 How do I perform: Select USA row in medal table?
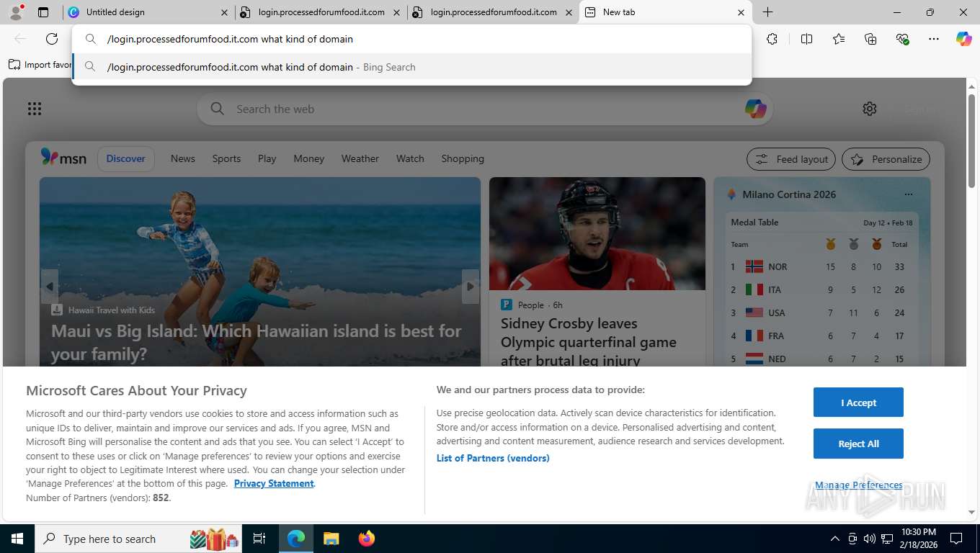point(821,313)
